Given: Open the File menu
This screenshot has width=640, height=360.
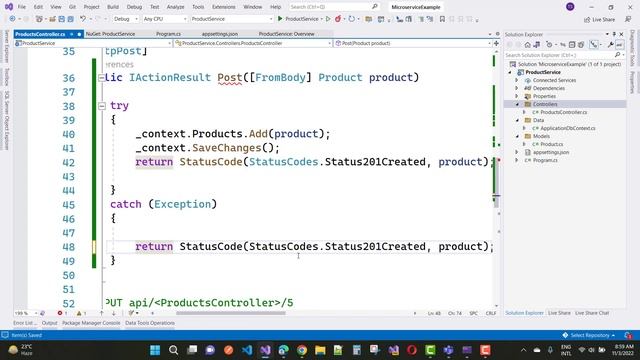Looking at the screenshot, I should tap(22, 7).
